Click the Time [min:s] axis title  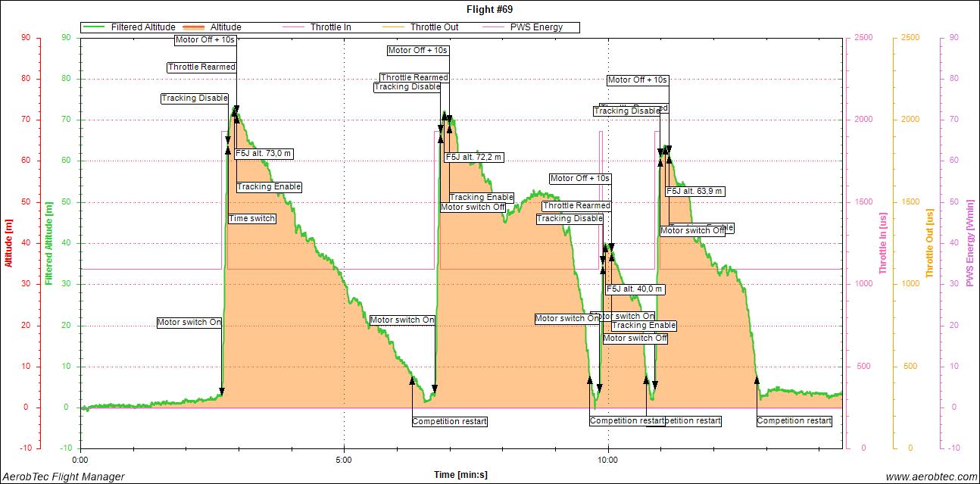(460, 475)
